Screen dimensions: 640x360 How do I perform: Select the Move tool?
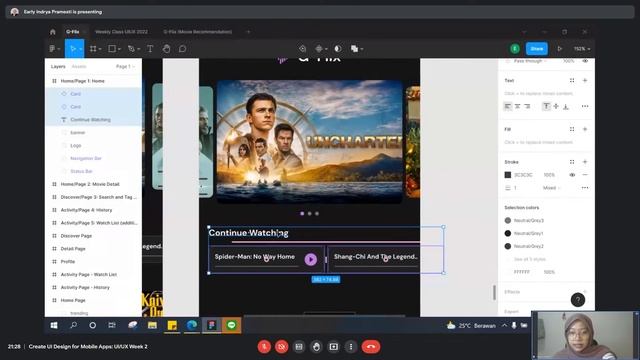[x=73, y=49]
